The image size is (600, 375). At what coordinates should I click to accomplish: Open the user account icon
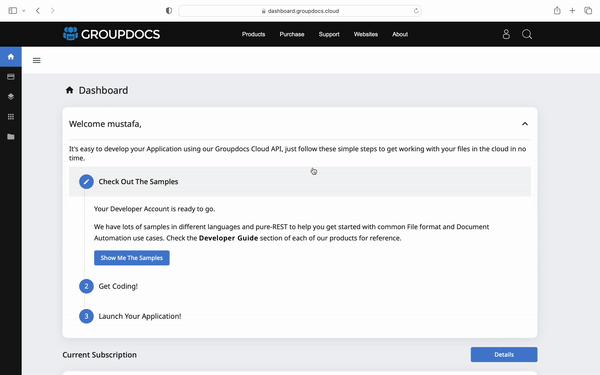point(506,34)
